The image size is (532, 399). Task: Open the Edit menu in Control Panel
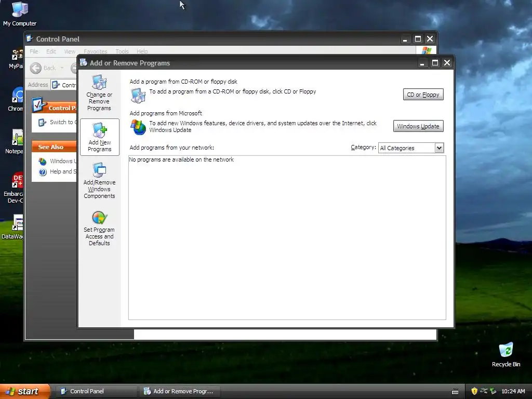coord(51,51)
